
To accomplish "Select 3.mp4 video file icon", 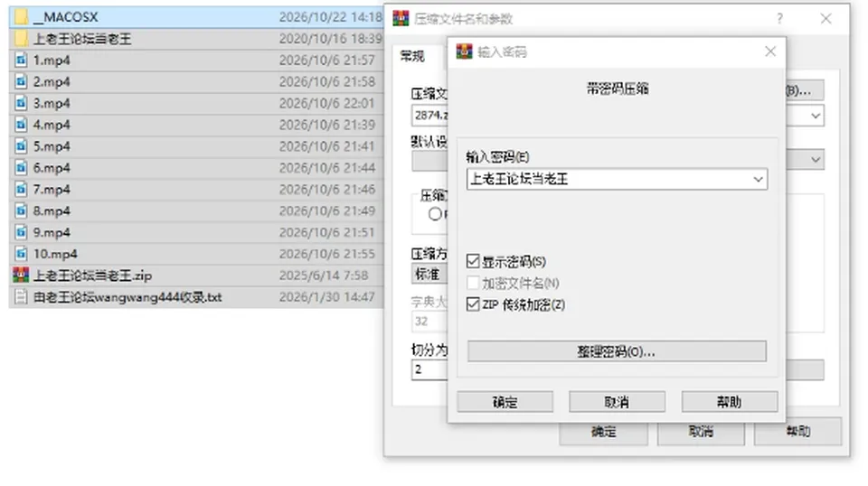I will point(21,103).
